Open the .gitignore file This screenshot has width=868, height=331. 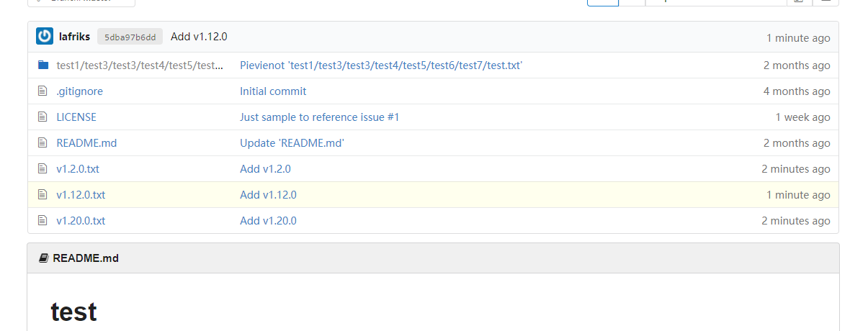point(79,91)
